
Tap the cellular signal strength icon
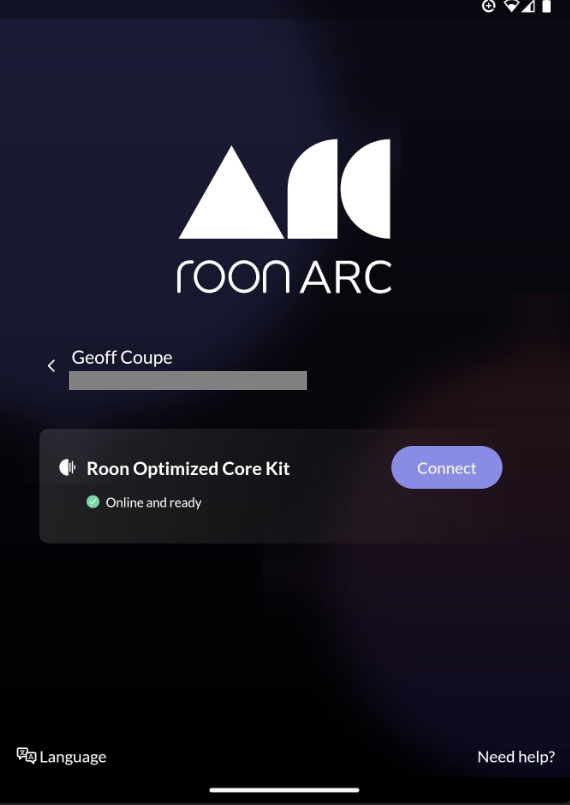pyautogui.click(x=528, y=6)
